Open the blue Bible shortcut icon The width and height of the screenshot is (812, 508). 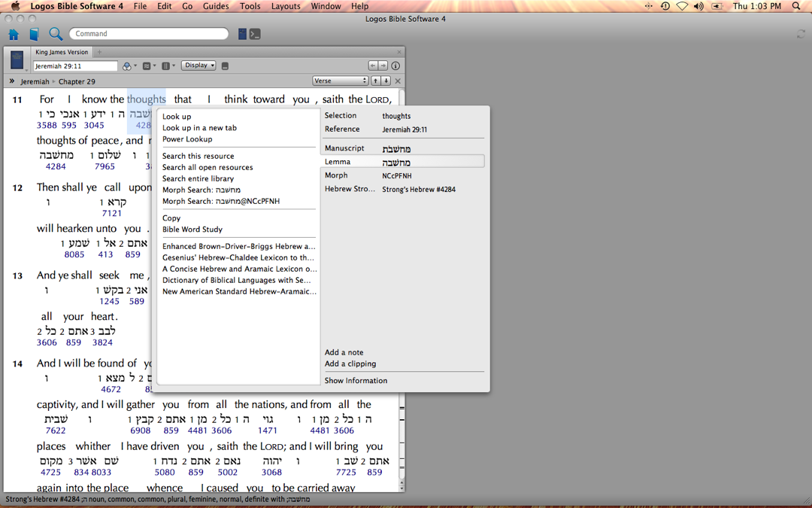pos(242,34)
